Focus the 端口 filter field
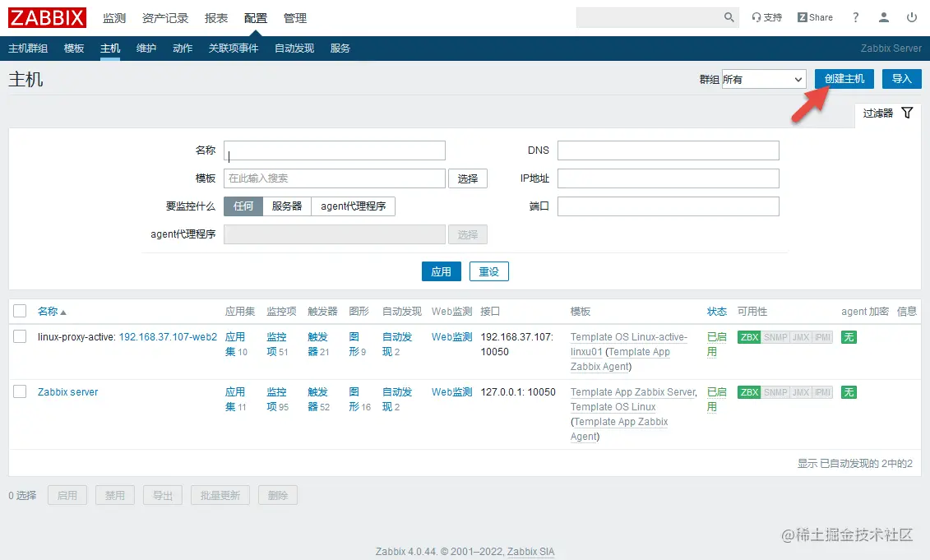Image resolution: width=930 pixels, height=560 pixels. [x=669, y=206]
